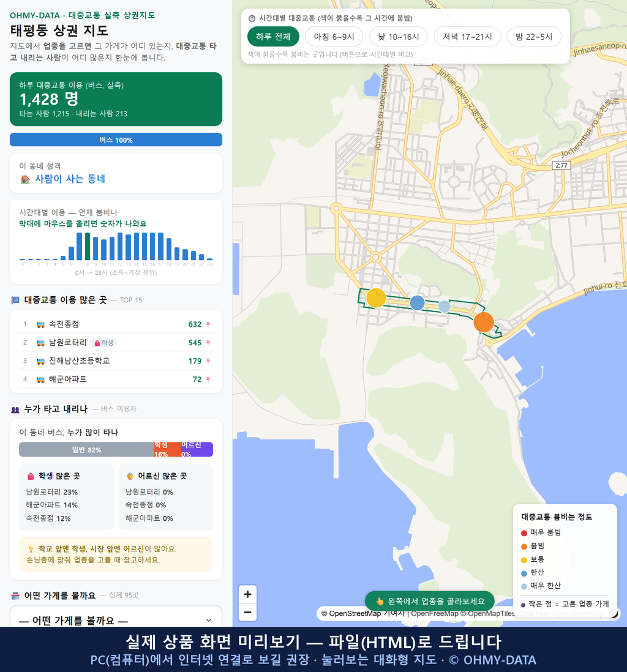Click the bus icon next to 속천종점
This screenshot has height=672, width=627.
(41, 325)
